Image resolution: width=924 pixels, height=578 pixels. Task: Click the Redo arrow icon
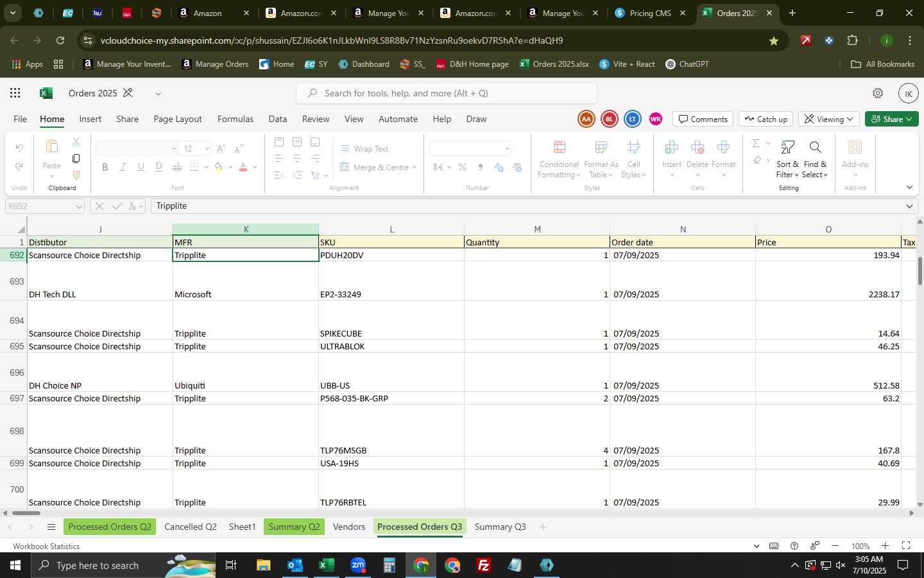coord(19,167)
